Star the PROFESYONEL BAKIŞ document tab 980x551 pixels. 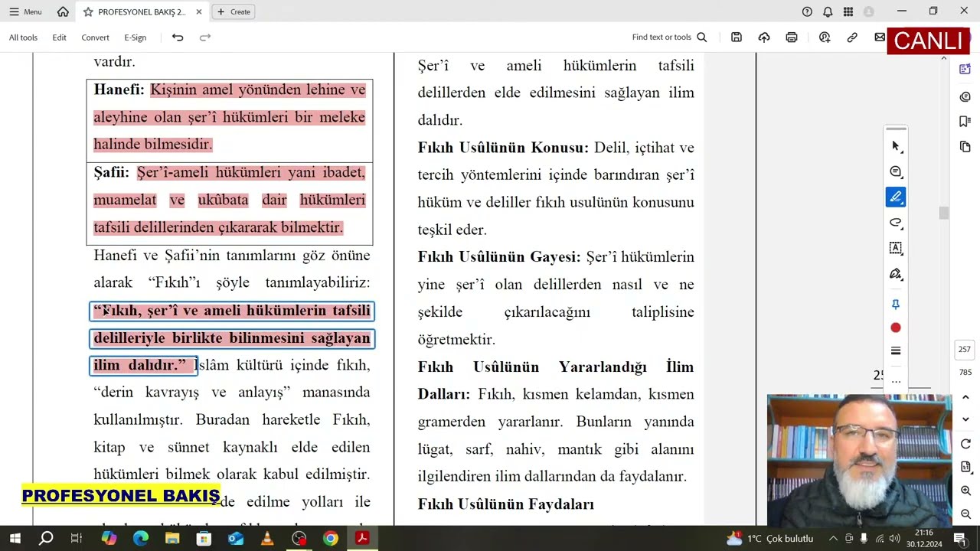tap(88, 11)
